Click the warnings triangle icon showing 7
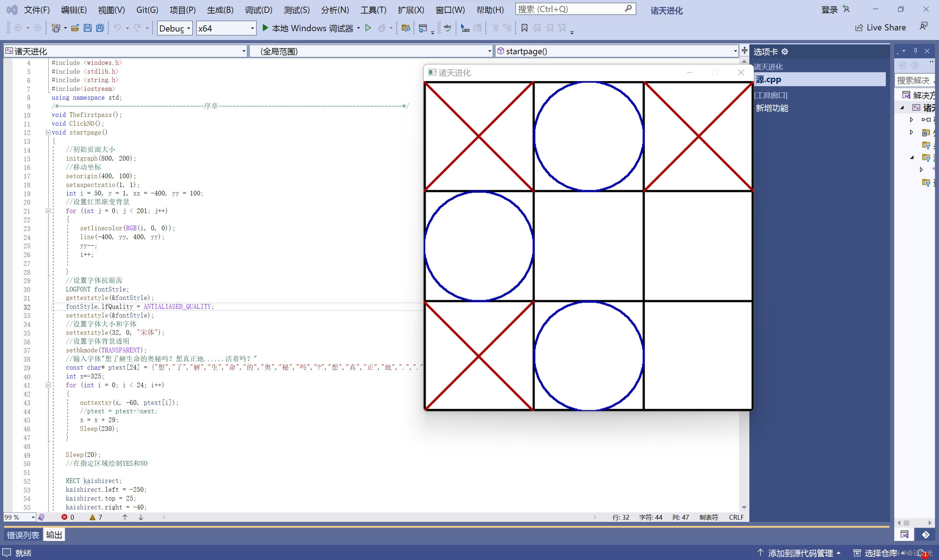939x560 pixels. point(92,517)
